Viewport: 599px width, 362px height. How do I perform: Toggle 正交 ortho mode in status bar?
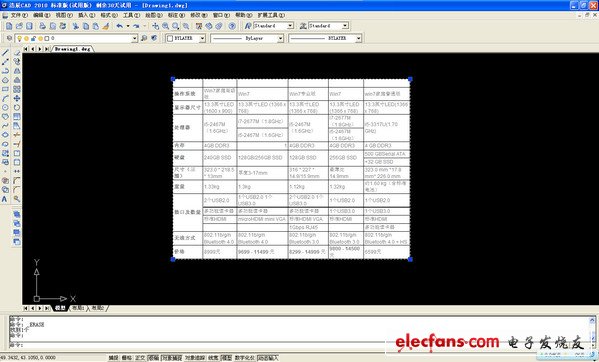140,358
